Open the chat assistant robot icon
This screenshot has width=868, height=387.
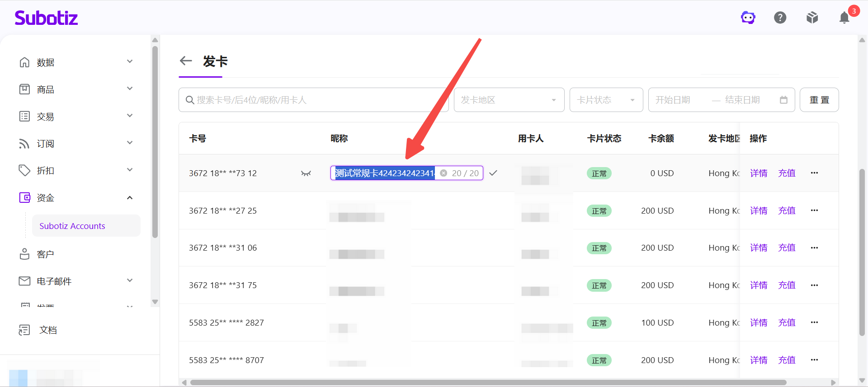pos(748,18)
